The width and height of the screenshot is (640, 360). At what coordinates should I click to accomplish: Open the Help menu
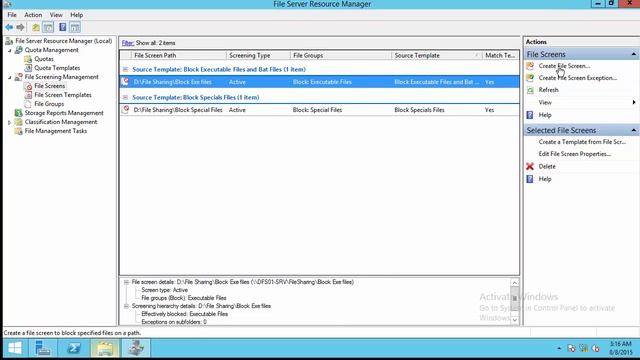pyautogui.click(x=76, y=15)
